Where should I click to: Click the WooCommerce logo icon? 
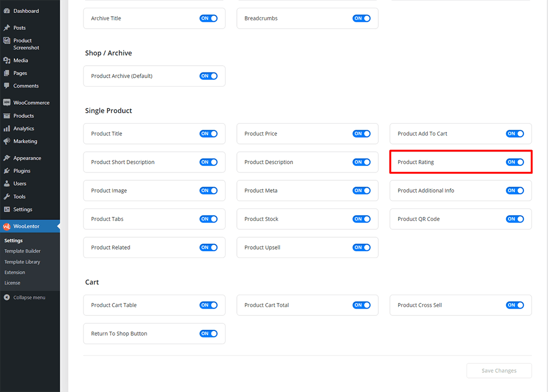tap(7, 103)
